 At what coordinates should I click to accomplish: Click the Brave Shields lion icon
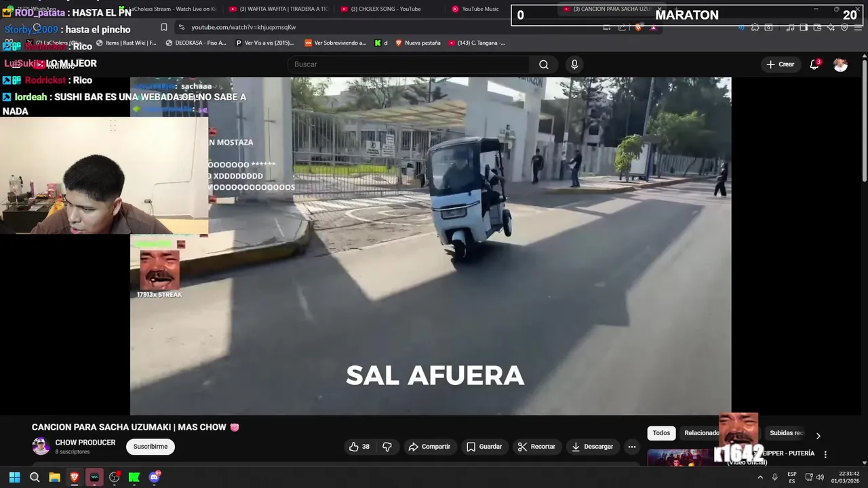pyautogui.click(x=638, y=27)
